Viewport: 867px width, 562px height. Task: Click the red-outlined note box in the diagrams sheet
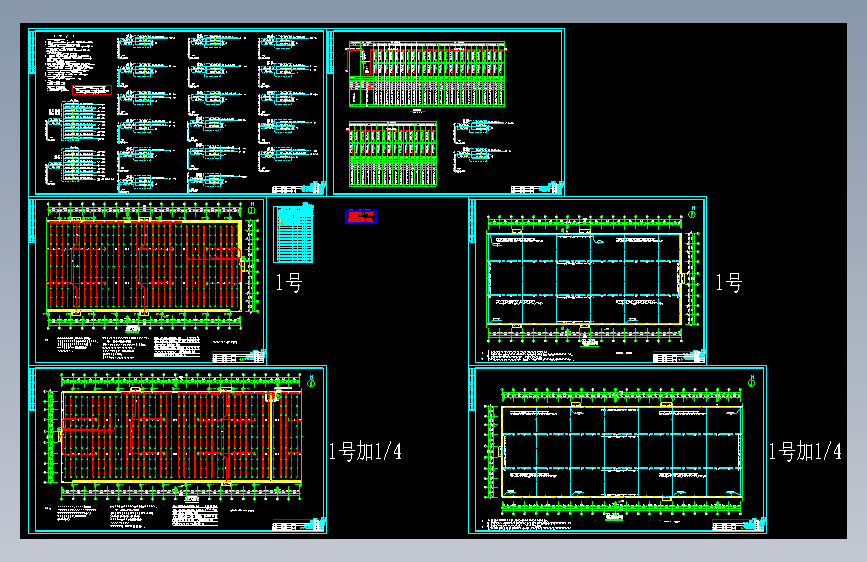92,90
